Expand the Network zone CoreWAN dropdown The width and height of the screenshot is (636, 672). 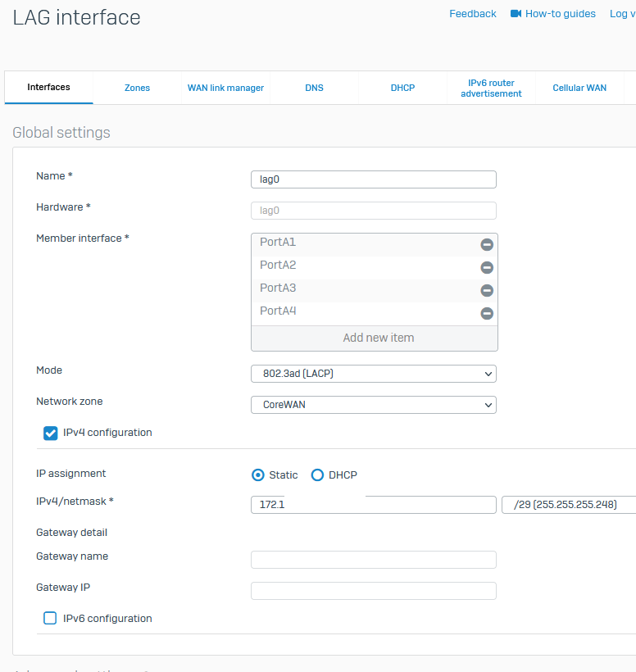(x=373, y=405)
